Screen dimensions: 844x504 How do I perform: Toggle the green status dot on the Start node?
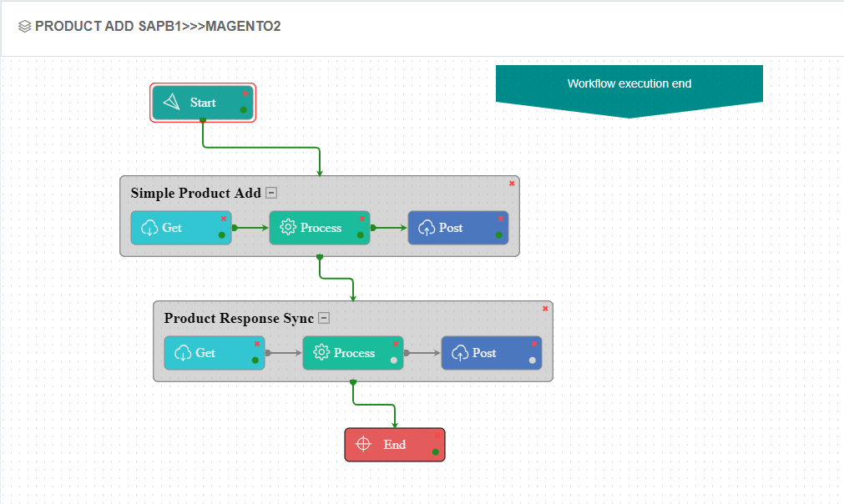[x=243, y=109]
